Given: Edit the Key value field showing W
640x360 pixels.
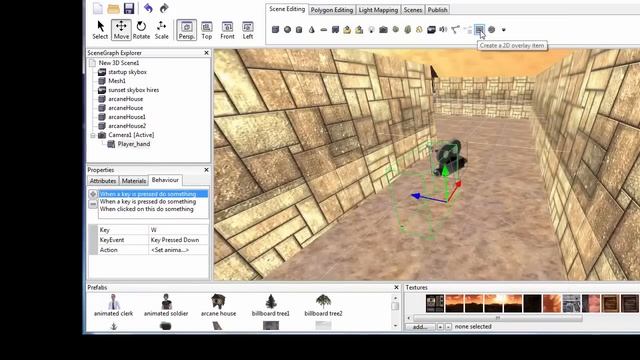Looking at the screenshot, I should pos(178,230).
